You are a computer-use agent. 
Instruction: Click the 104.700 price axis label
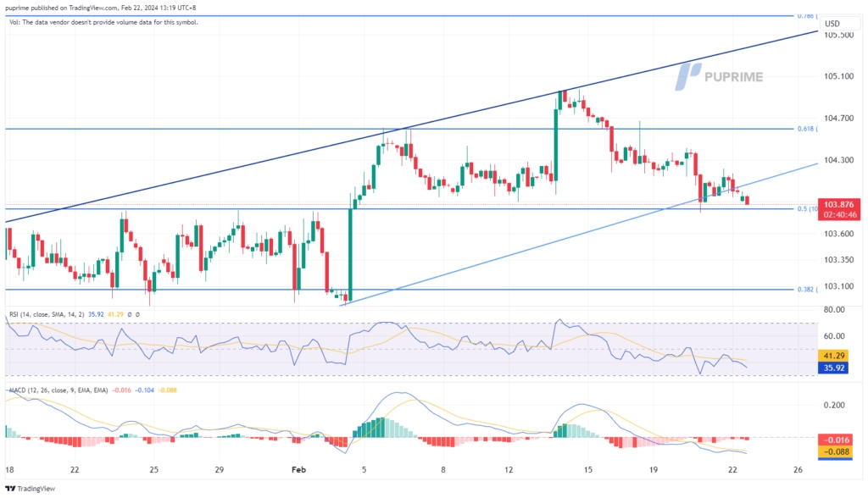838,118
